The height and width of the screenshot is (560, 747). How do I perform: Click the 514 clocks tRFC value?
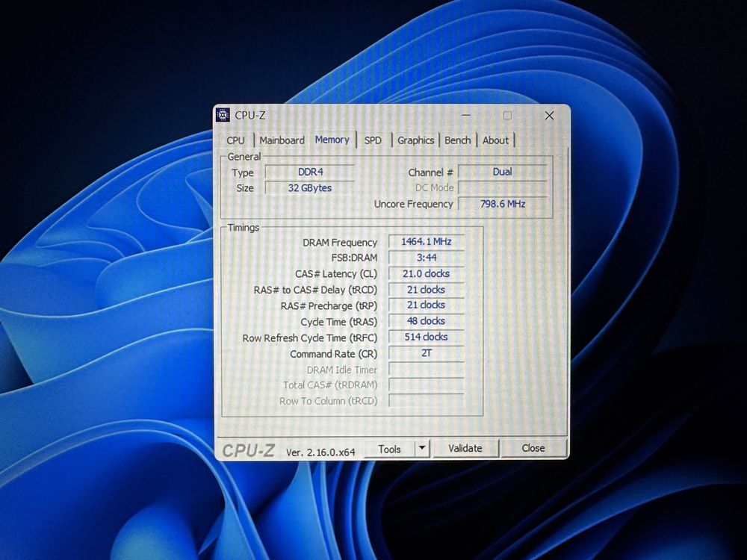[x=427, y=337]
